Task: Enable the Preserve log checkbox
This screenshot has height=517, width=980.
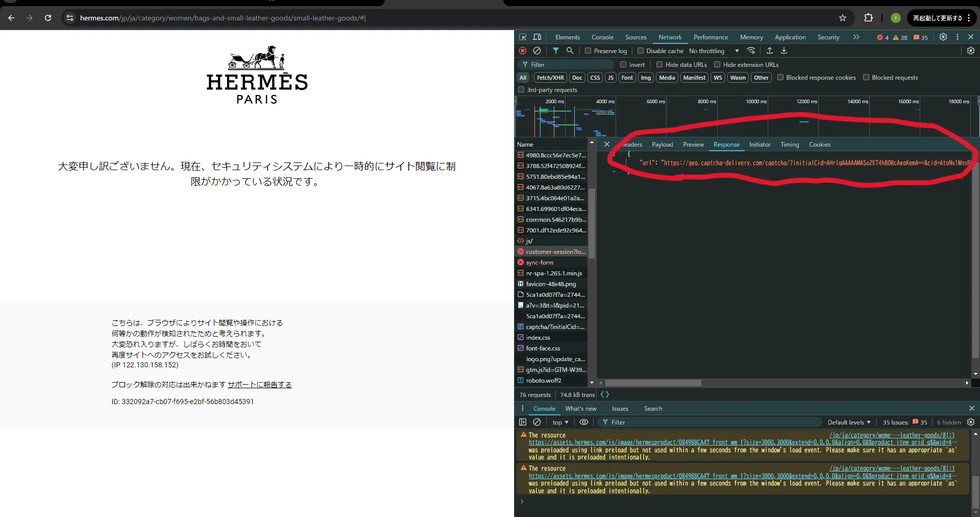Action: (588, 51)
